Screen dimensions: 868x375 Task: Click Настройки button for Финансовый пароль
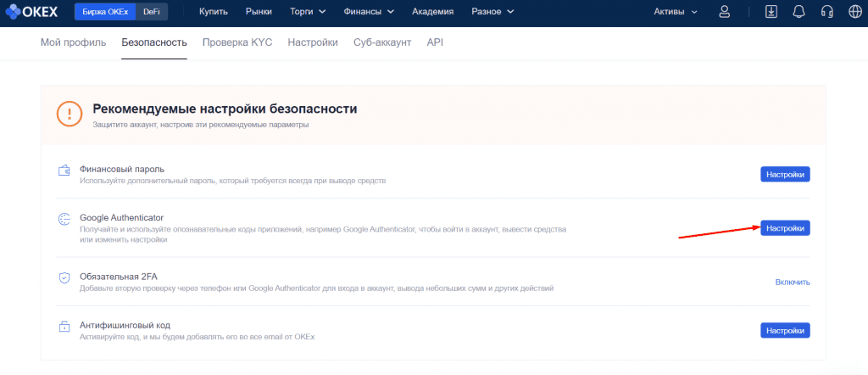[x=785, y=174]
